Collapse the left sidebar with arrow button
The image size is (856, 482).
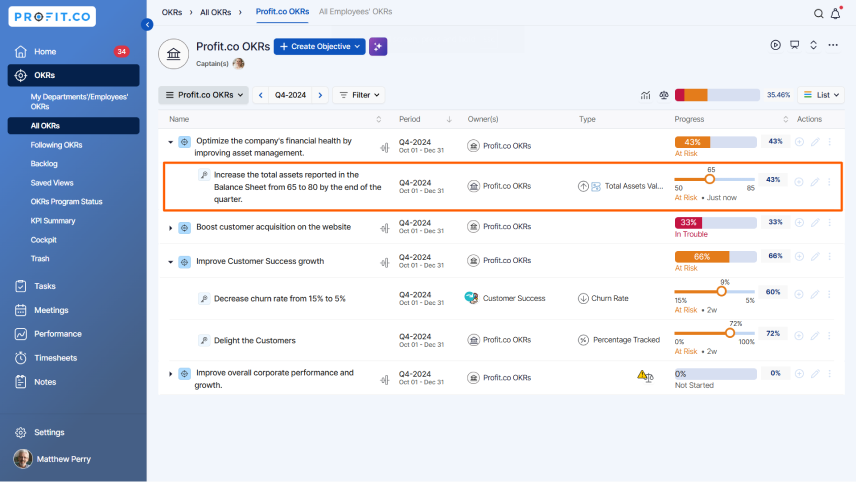click(147, 25)
